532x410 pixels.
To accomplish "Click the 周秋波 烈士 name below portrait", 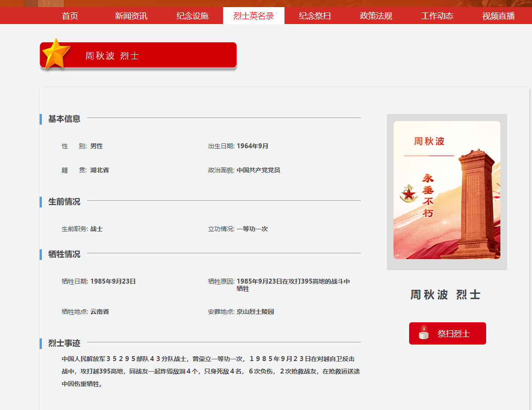I will pyautogui.click(x=446, y=295).
